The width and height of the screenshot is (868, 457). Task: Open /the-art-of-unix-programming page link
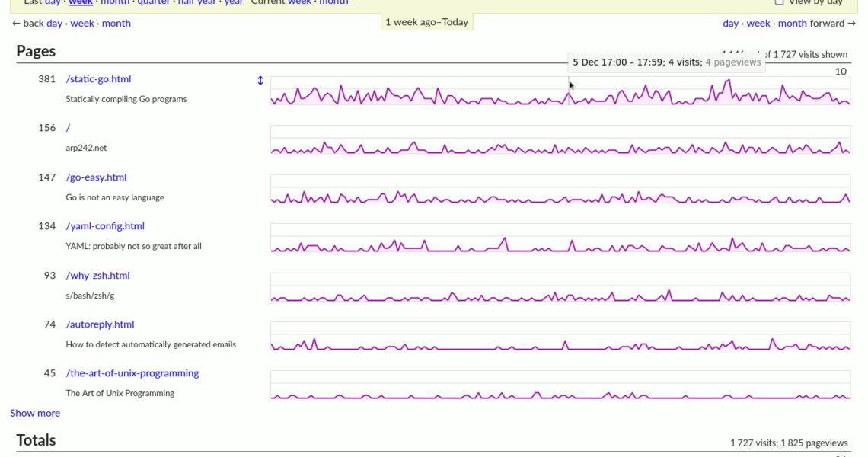click(x=132, y=372)
